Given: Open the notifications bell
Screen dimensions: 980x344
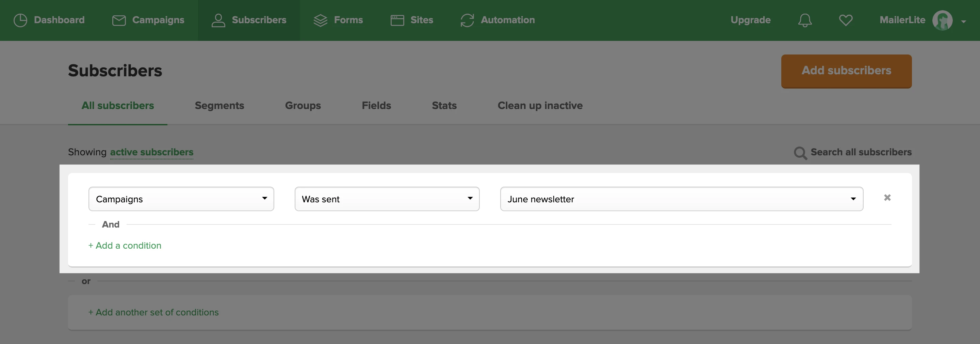Looking at the screenshot, I should pos(805,20).
